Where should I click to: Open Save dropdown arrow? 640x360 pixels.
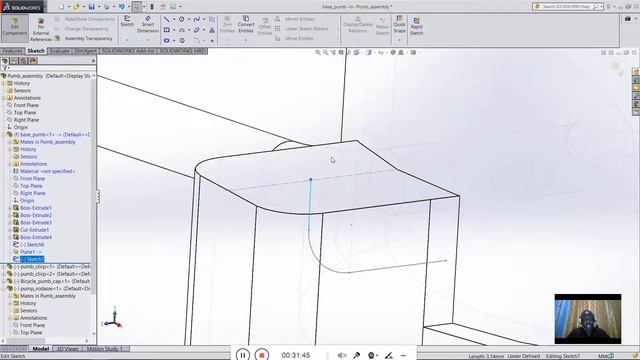point(99,7)
